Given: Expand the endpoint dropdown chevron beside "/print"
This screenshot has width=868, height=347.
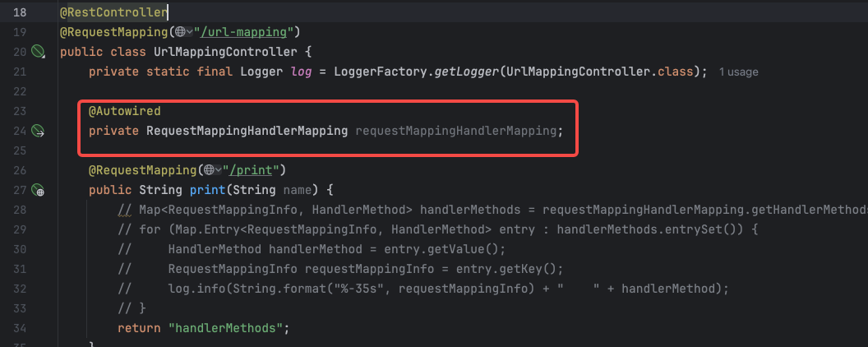Looking at the screenshot, I should [x=219, y=170].
